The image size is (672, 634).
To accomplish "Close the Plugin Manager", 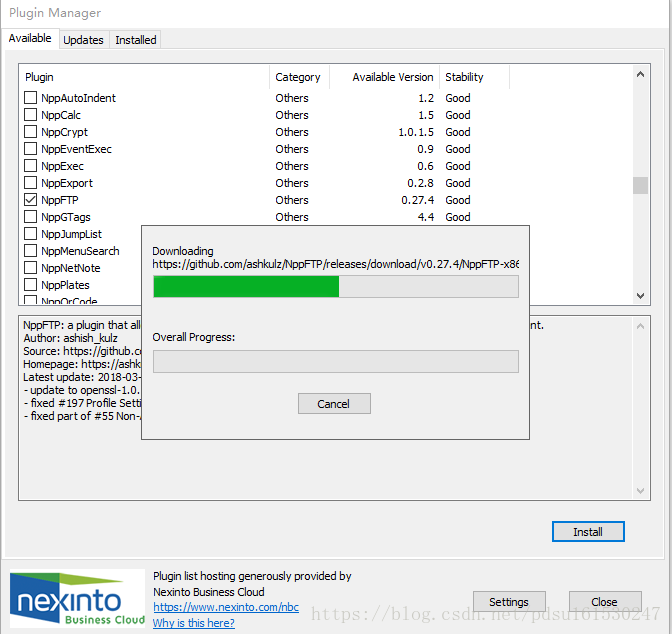I will (x=605, y=602).
